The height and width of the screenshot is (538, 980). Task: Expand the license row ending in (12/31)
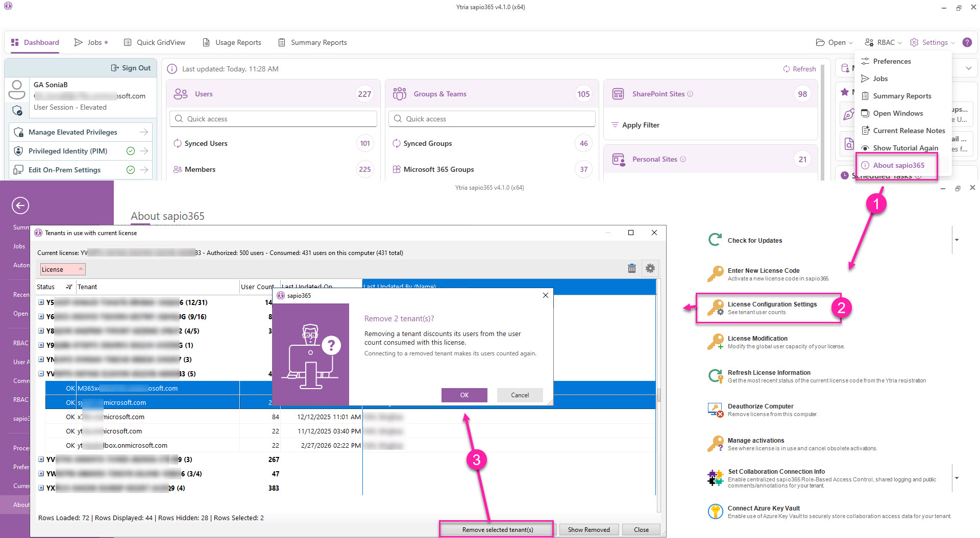point(41,302)
